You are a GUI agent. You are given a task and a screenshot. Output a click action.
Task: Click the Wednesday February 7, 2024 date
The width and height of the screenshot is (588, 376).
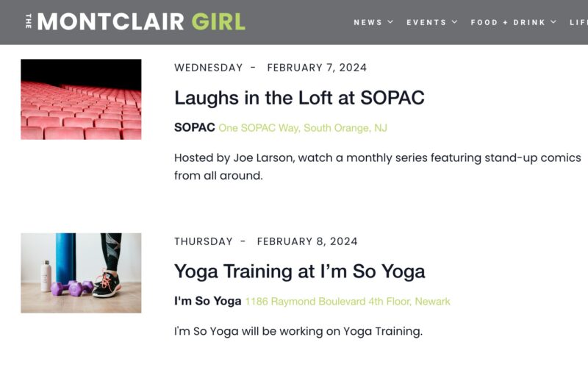[x=270, y=68]
